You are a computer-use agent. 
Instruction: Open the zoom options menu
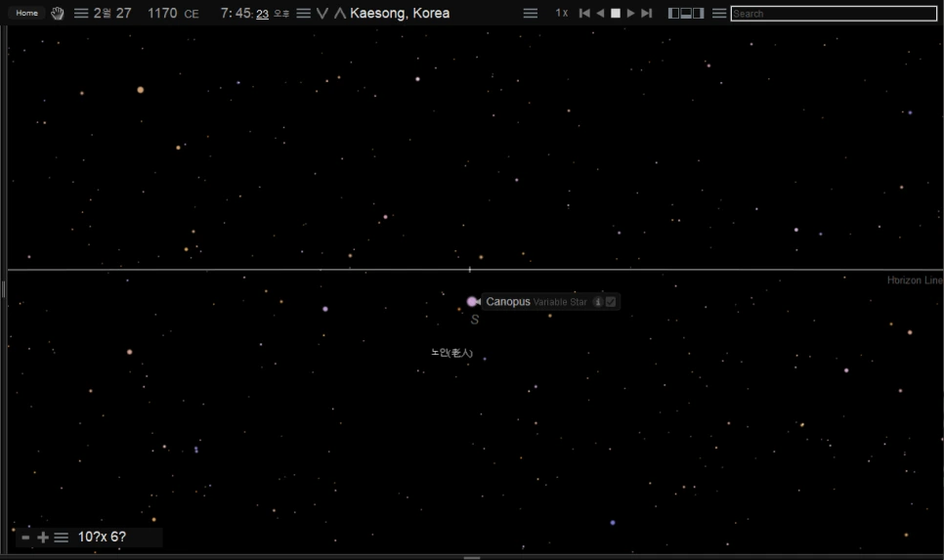click(61, 538)
